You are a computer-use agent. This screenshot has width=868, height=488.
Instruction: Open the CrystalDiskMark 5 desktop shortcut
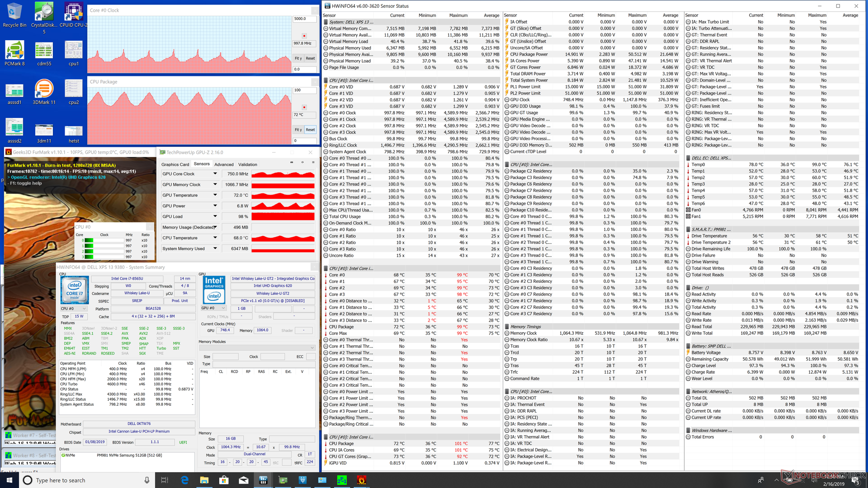coord(44,18)
